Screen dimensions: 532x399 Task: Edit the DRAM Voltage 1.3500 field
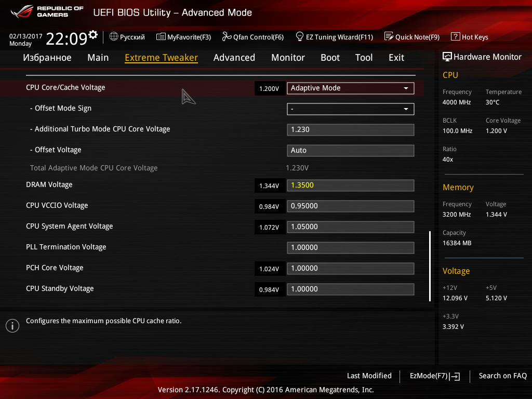[x=351, y=185]
